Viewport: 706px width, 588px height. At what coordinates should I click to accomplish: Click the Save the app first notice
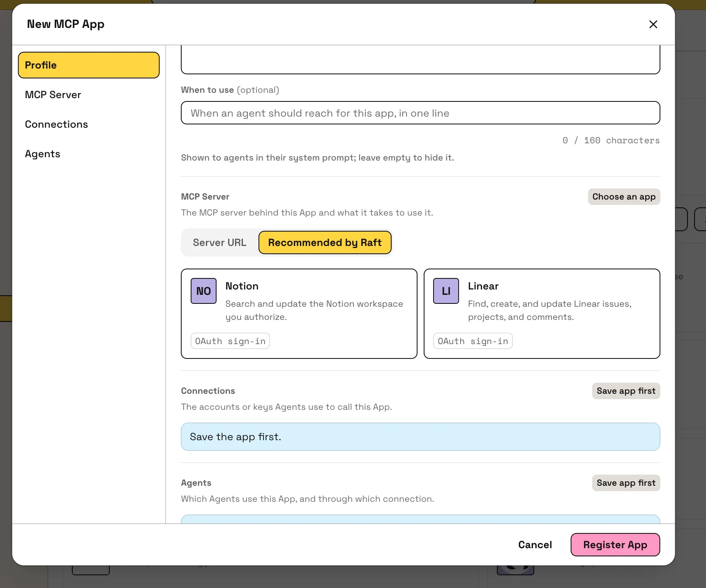click(420, 437)
